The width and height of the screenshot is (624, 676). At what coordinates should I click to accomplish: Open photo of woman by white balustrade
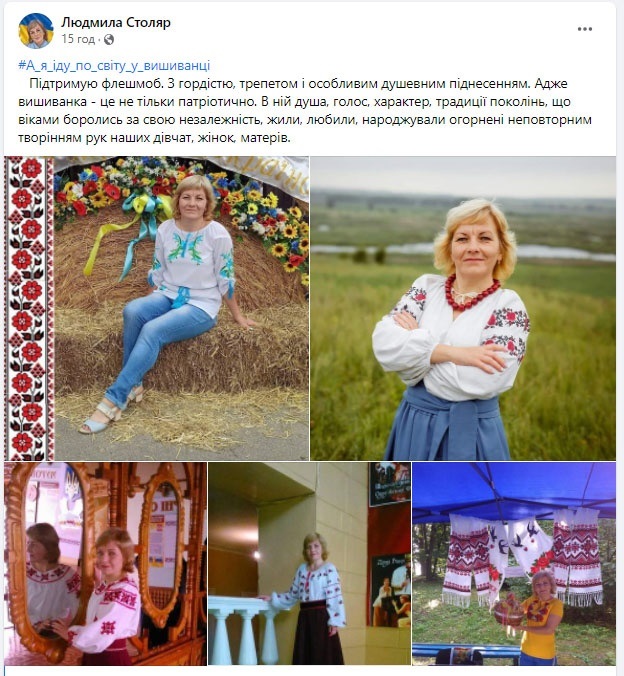(309, 563)
